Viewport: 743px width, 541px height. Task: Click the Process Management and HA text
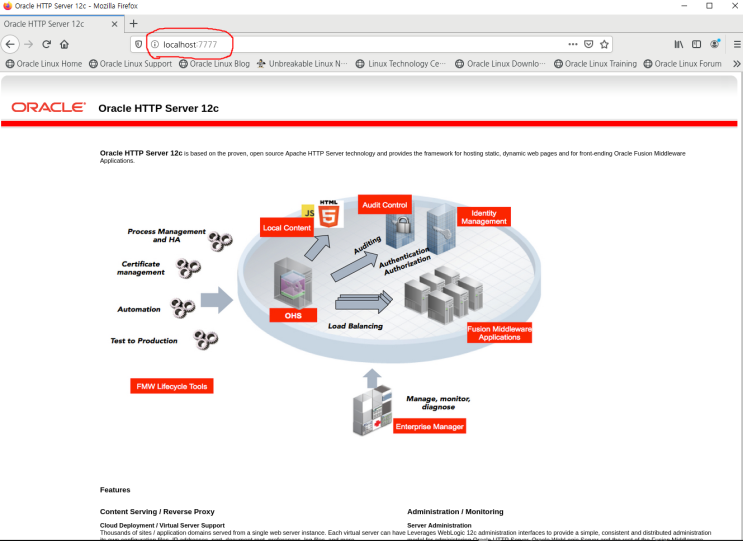(166, 235)
